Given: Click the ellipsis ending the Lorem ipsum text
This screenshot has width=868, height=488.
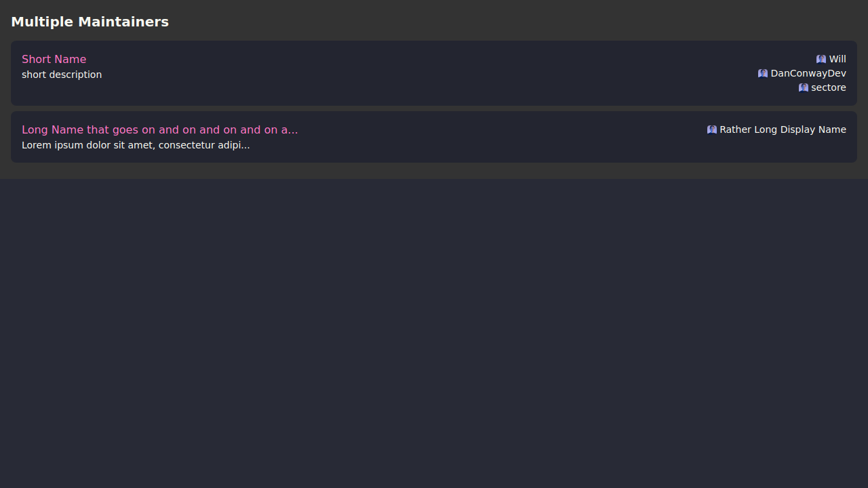Looking at the screenshot, I should [245, 146].
